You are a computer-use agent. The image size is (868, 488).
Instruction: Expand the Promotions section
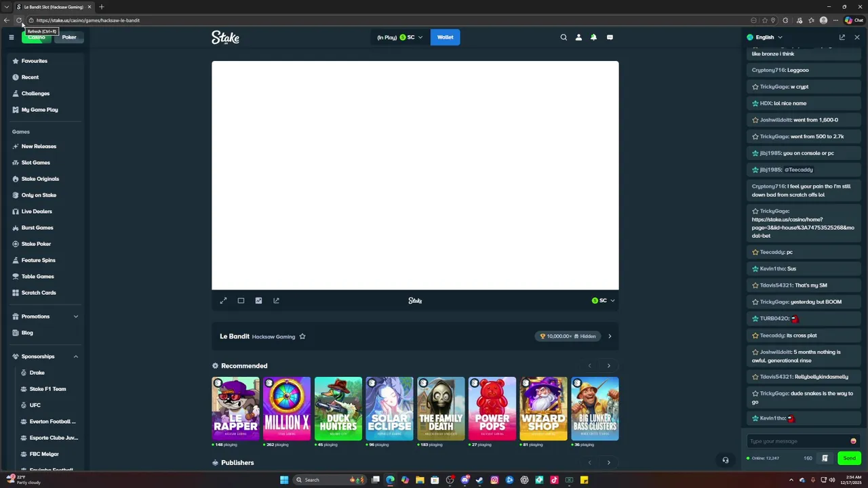point(76,317)
